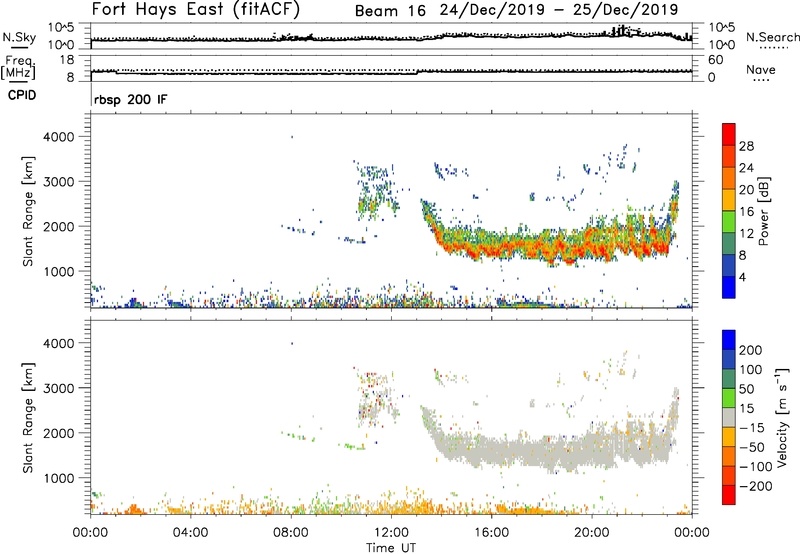This screenshot has width=800, height=554.
Task: Click the red -200 velocity colorbar segment
Action: (729, 495)
